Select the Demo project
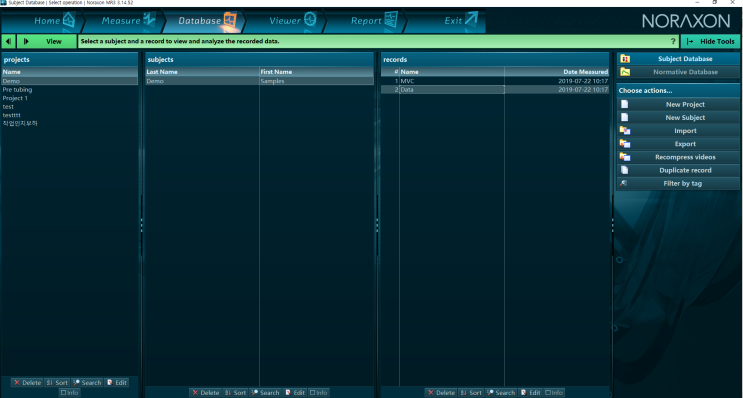The height and width of the screenshot is (398, 743). 70,81
